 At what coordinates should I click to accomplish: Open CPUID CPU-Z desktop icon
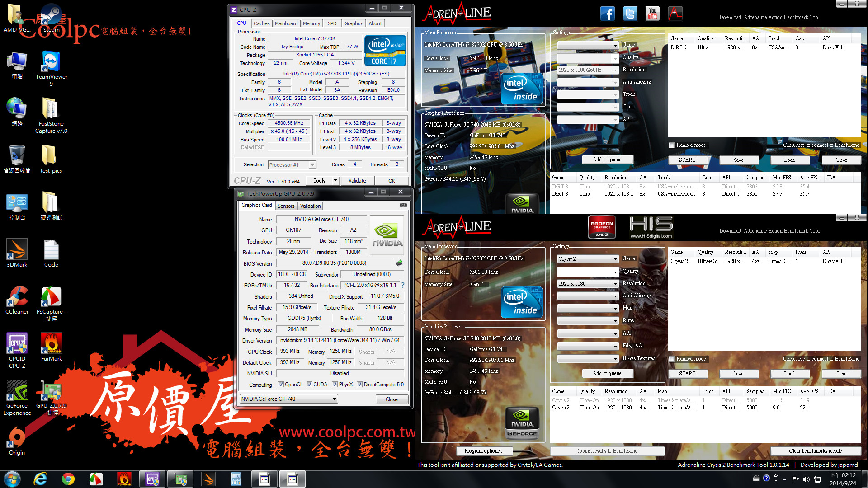pos(17,351)
